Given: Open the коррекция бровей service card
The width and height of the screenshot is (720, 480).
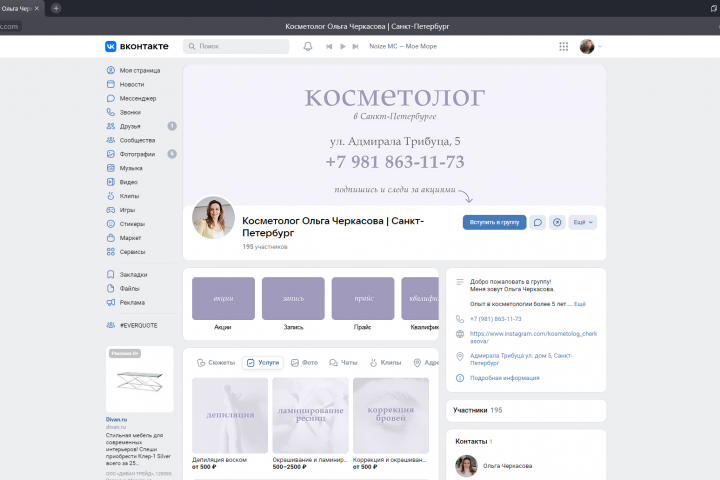Looking at the screenshot, I should pyautogui.click(x=391, y=416).
